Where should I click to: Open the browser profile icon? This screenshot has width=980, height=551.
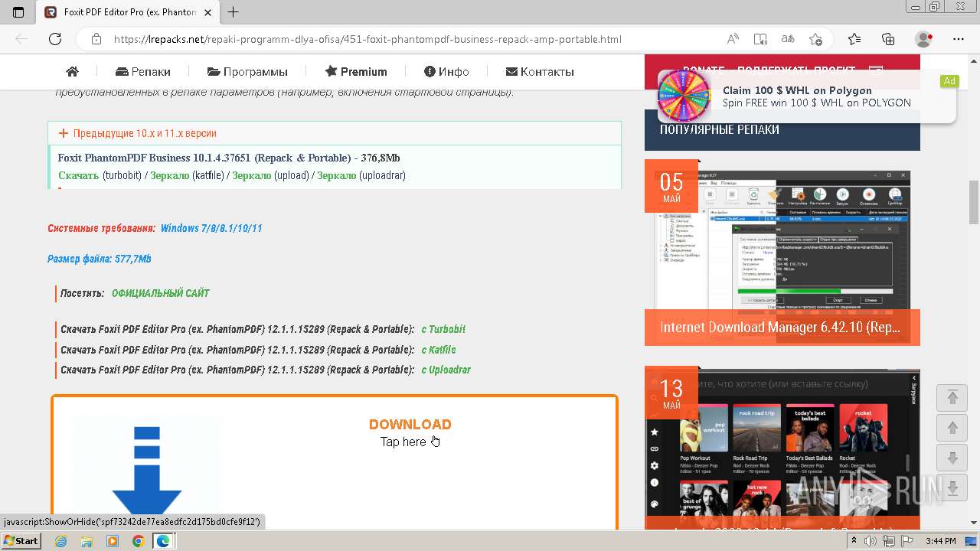click(924, 39)
